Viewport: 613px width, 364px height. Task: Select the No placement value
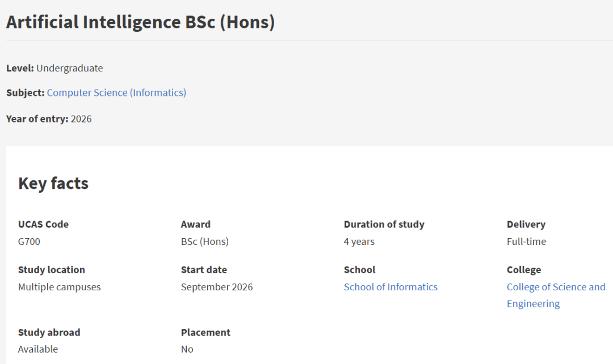(187, 349)
